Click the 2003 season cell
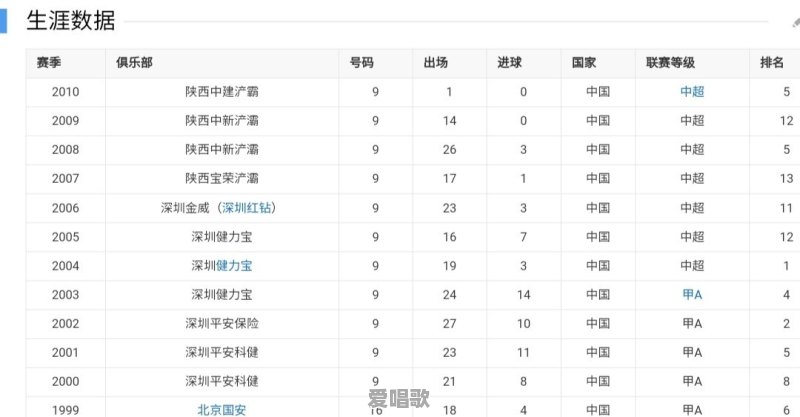The image size is (800, 417). click(x=65, y=295)
